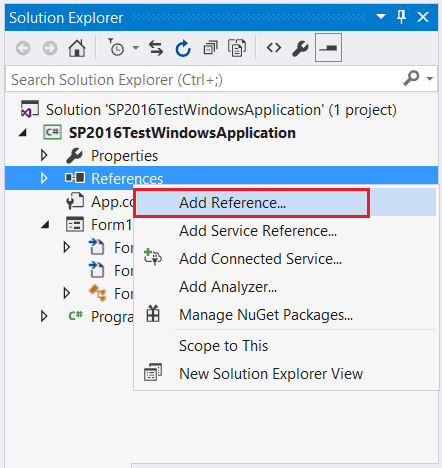Viewport: 442px width, 468px height.
Task: Select Form1 in the tree
Action: [x=112, y=225]
